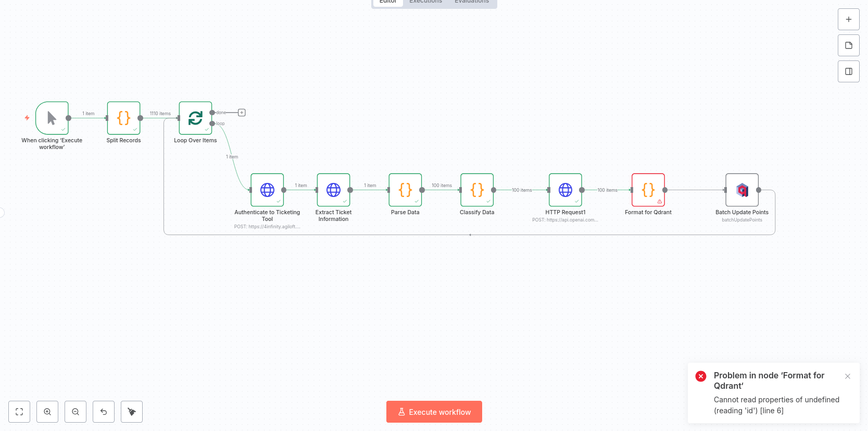The image size is (868, 431).
Task: Add node on loop done output
Action: click(x=242, y=113)
